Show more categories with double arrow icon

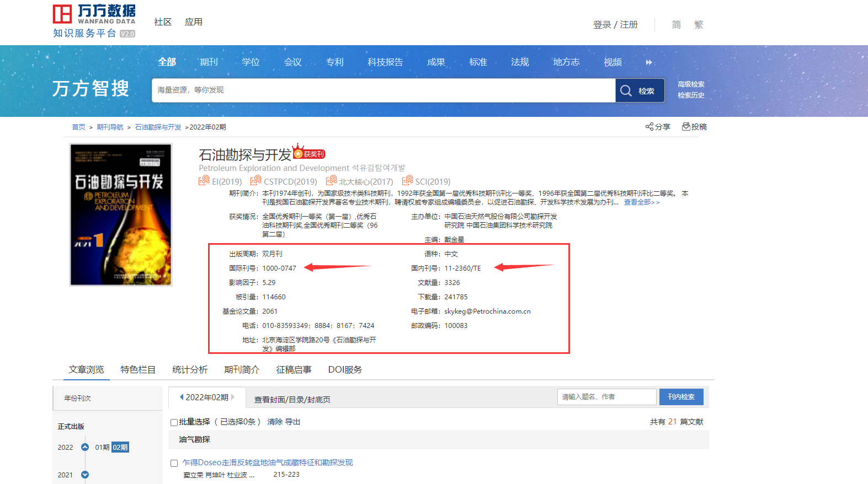(649, 62)
